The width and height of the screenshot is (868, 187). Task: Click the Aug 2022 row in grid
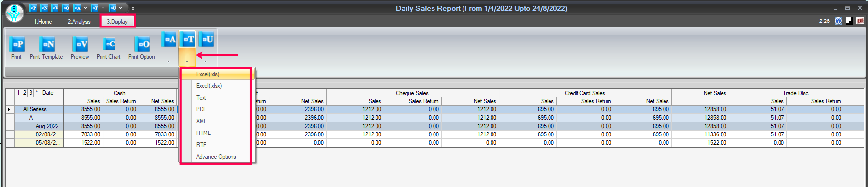click(x=434, y=126)
